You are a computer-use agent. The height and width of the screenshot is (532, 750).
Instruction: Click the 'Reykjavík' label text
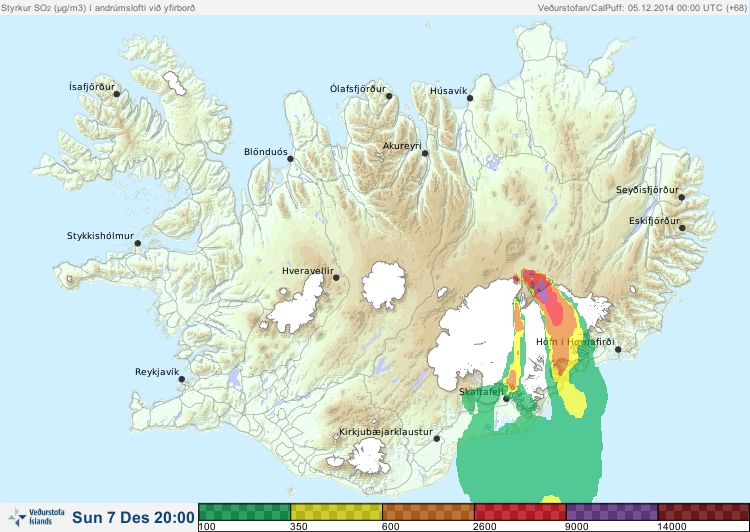pos(157,372)
